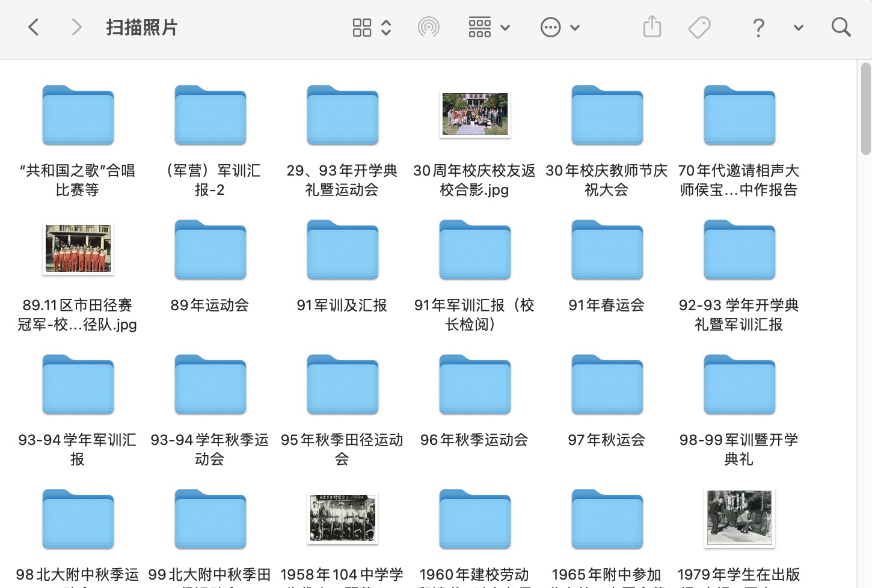Open the More actions ellipsis menu
The image size is (872, 588).
coord(559,27)
